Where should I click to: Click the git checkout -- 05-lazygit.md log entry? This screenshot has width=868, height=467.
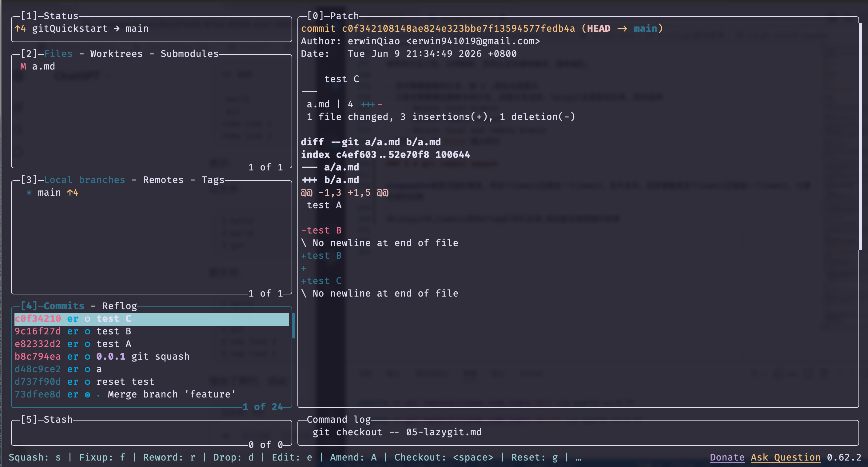[397, 432]
